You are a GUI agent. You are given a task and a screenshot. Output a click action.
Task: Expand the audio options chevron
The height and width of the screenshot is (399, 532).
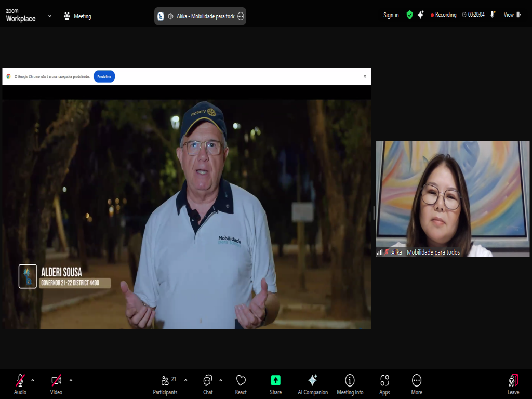coord(33,380)
